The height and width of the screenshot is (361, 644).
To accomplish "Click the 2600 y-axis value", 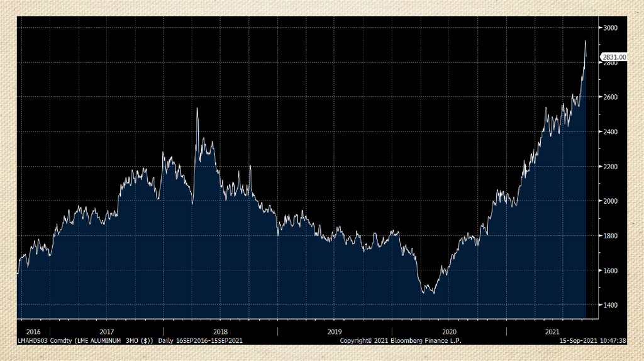I will point(610,97).
